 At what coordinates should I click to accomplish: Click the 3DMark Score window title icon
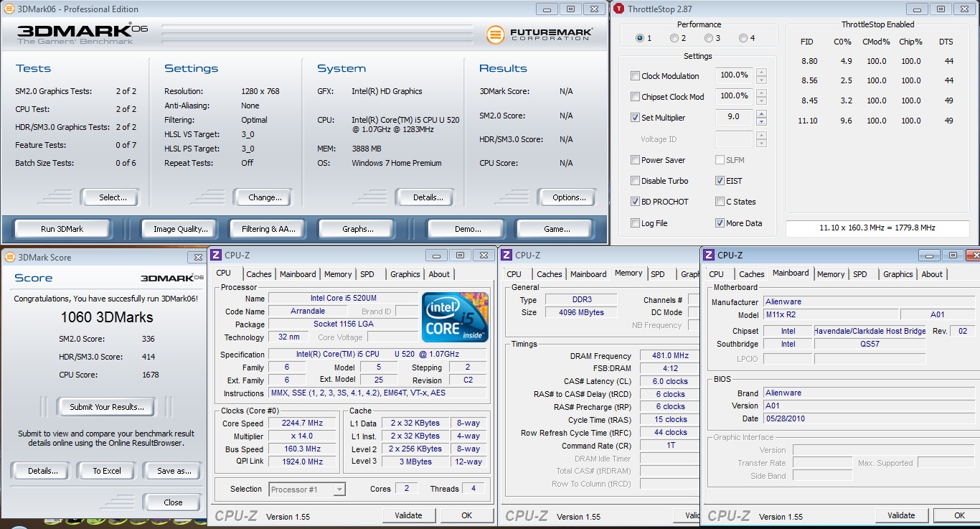pyautogui.click(x=9, y=257)
